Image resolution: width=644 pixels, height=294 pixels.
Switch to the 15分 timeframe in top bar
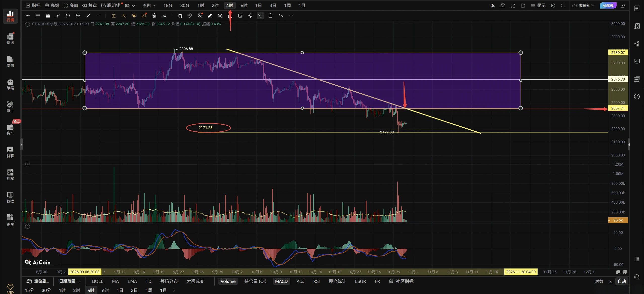(x=168, y=6)
